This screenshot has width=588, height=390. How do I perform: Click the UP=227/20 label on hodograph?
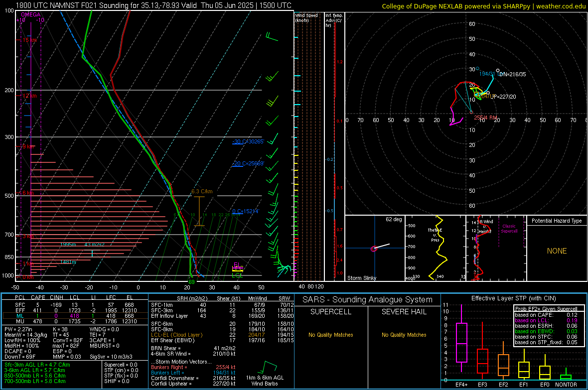point(502,96)
